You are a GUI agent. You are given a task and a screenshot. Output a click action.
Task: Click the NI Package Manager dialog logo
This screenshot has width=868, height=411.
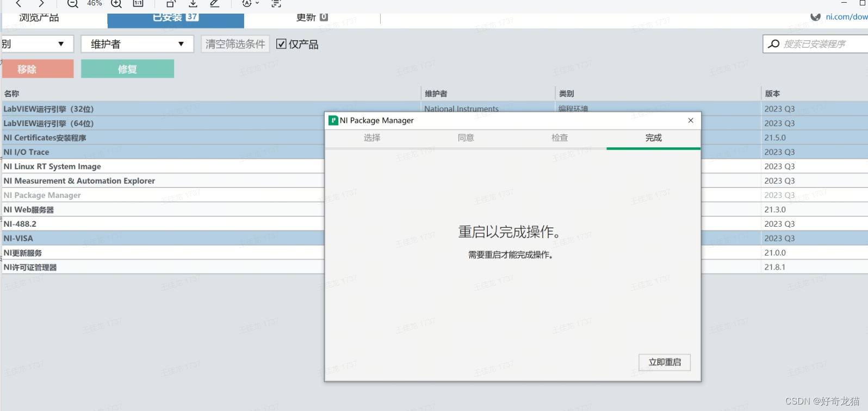pyautogui.click(x=333, y=120)
